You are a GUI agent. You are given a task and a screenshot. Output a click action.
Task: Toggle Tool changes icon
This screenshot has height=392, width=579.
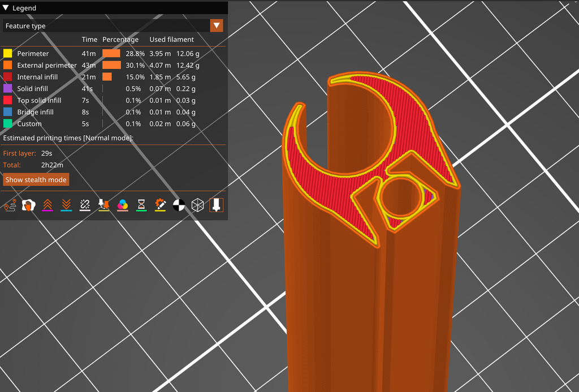click(x=104, y=205)
